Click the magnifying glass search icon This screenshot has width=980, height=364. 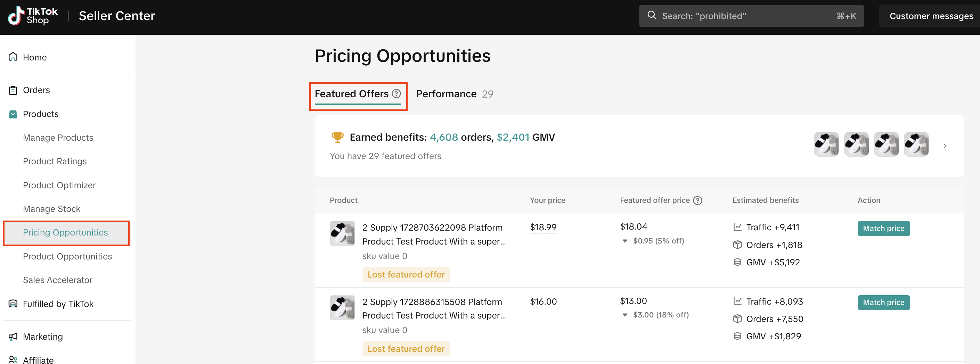click(652, 15)
